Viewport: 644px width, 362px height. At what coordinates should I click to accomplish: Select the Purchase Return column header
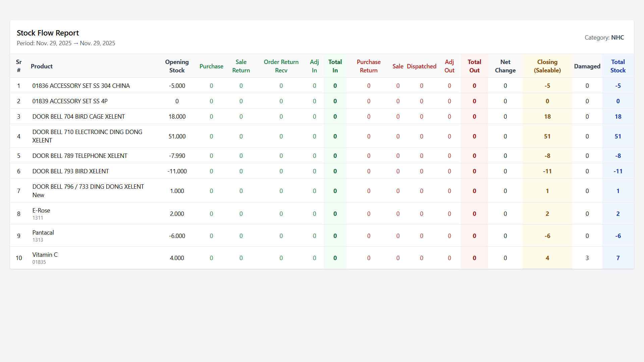point(369,66)
